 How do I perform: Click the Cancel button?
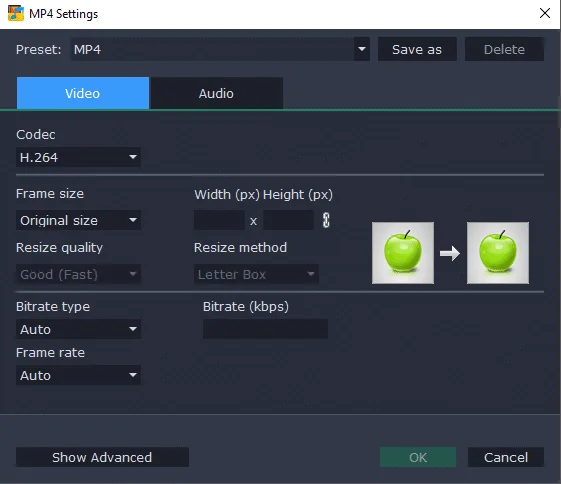click(x=506, y=457)
